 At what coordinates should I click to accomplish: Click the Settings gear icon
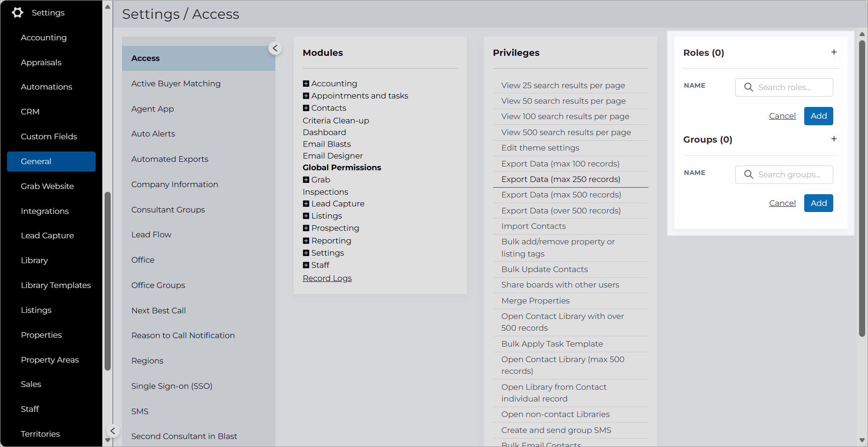(17, 13)
